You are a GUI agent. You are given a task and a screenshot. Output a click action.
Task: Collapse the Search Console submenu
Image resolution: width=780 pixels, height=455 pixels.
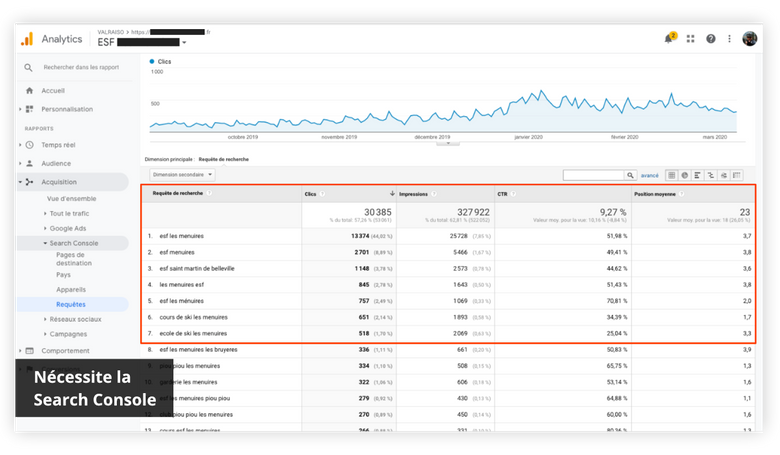click(x=45, y=243)
